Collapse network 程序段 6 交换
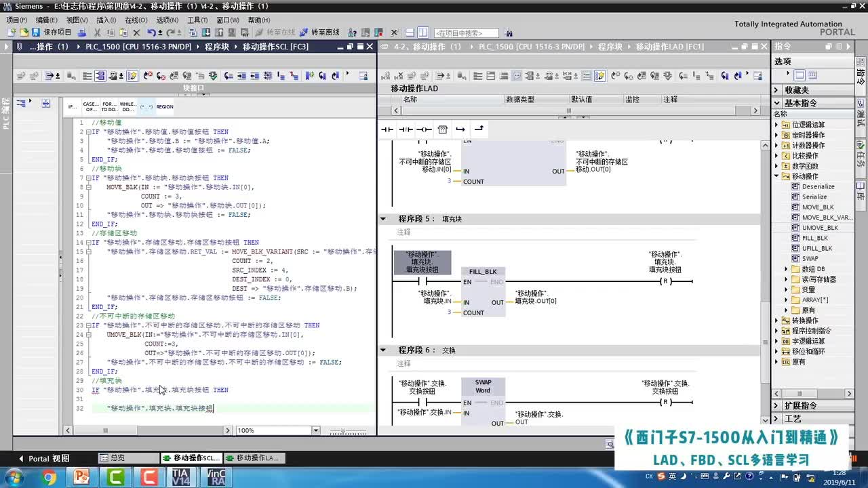This screenshot has width=868, height=488. coord(383,350)
